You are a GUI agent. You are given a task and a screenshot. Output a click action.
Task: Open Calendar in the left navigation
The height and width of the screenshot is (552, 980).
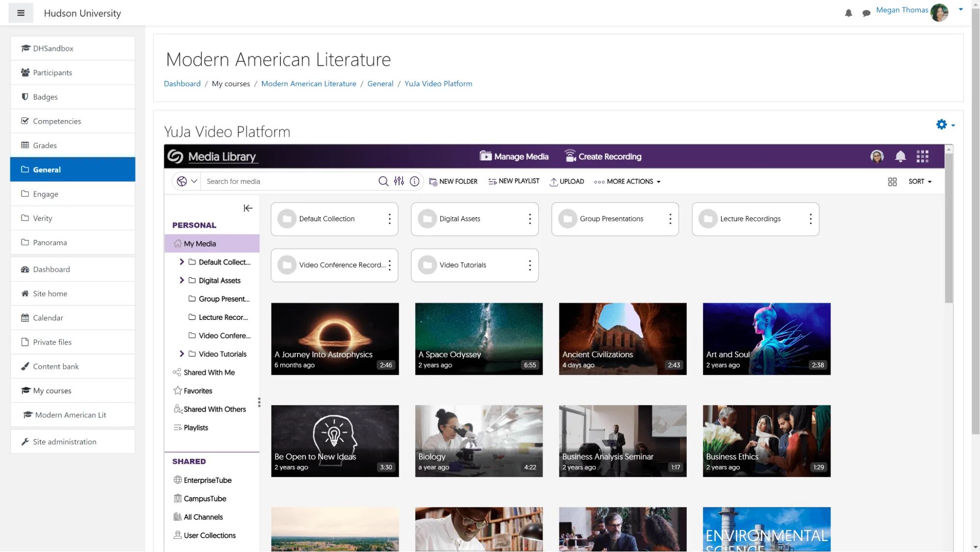click(x=73, y=317)
